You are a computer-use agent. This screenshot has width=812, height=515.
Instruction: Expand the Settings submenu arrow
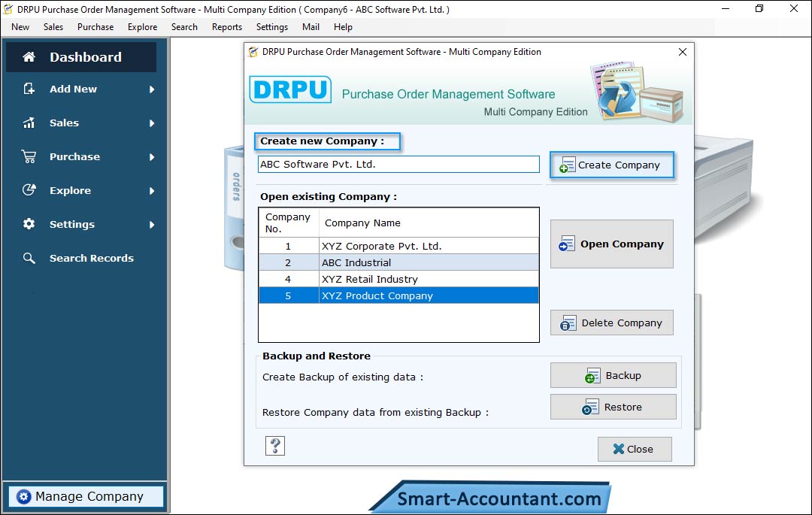(x=152, y=225)
